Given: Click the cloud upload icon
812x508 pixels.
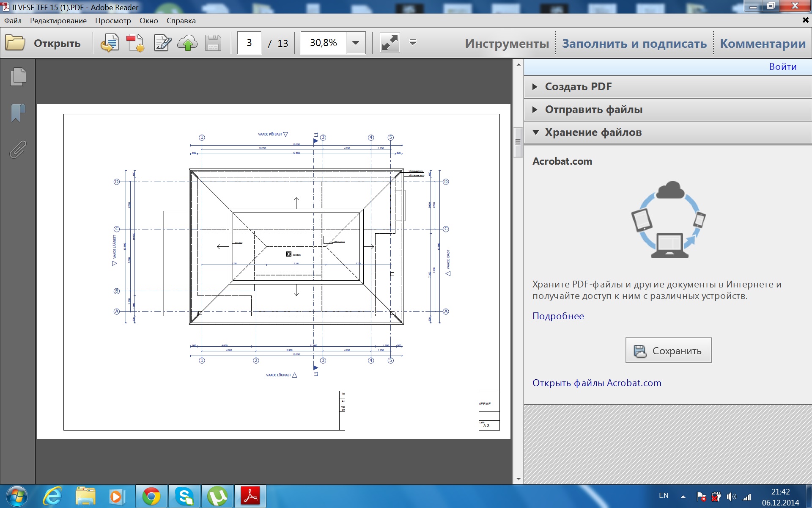Looking at the screenshot, I should (x=187, y=43).
